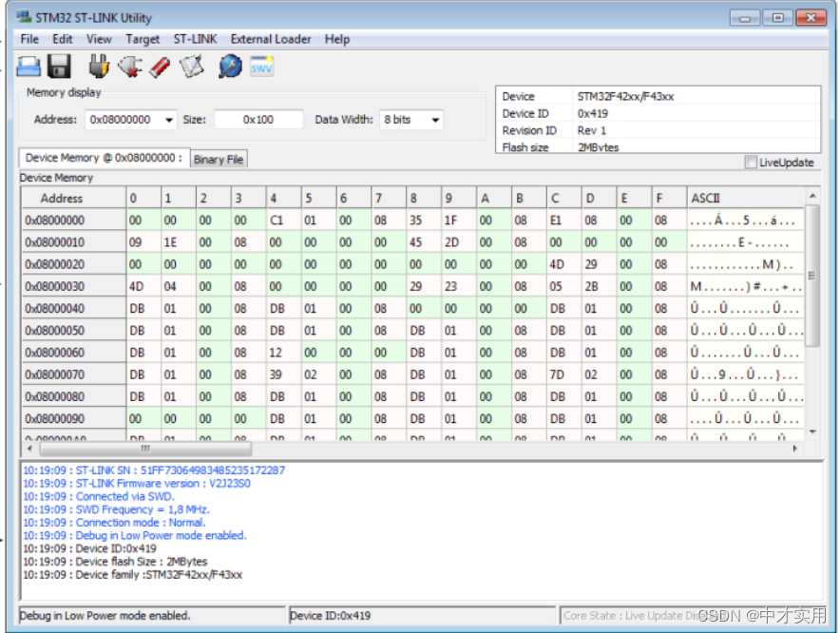The width and height of the screenshot is (840, 633).
Task: Click the Size field showing 0x100
Action: pyautogui.click(x=258, y=120)
